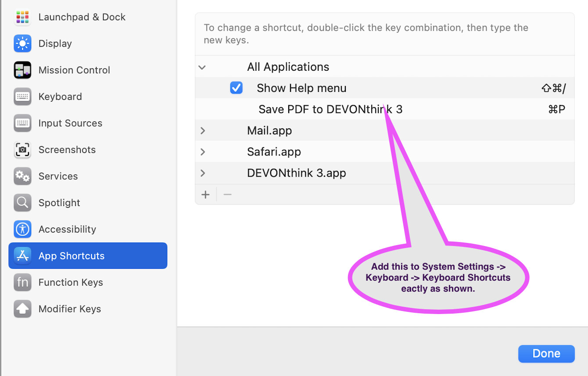Expand the DEVONthink 3.app group
Image resolution: width=588 pixels, height=376 pixels.
coord(202,173)
